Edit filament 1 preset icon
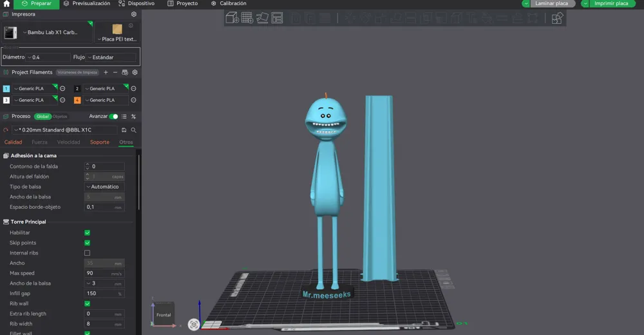 point(62,88)
